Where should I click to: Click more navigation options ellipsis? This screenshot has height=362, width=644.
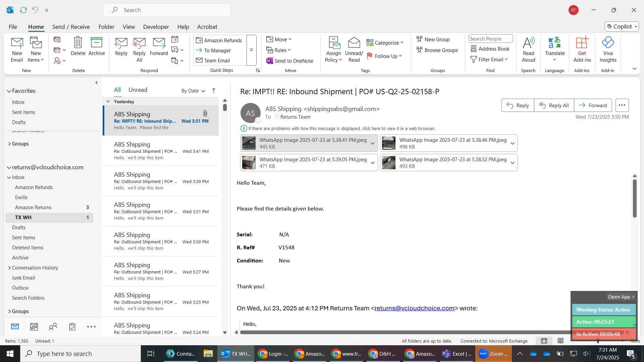point(91,326)
